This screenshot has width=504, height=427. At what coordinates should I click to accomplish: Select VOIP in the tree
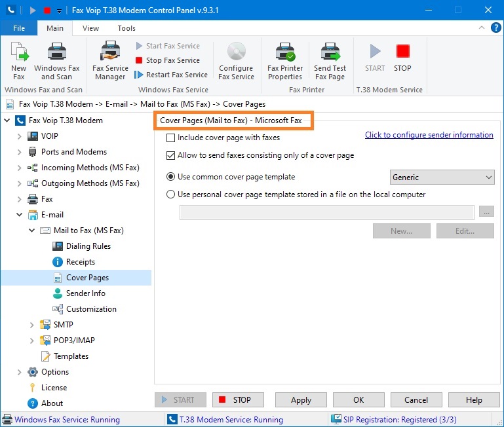coord(50,136)
